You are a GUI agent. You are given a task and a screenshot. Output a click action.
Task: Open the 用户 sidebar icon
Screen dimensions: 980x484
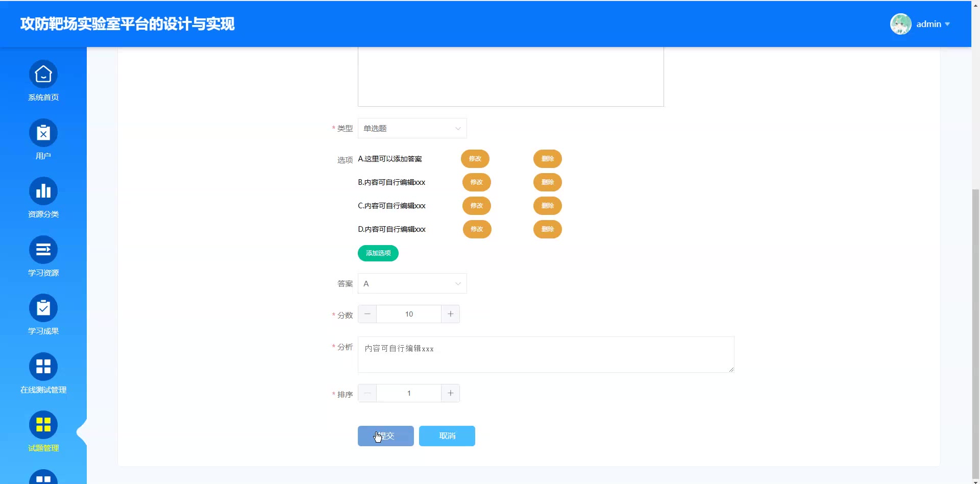[43, 133]
